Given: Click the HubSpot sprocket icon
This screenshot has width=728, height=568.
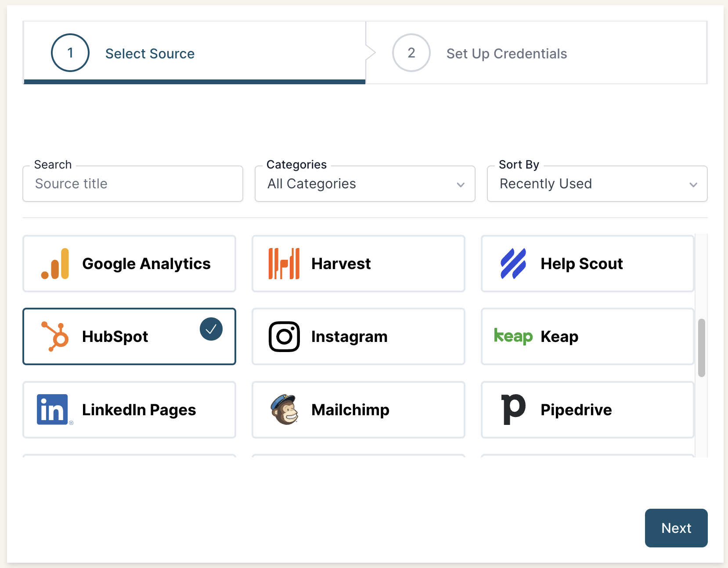Looking at the screenshot, I should (54, 336).
